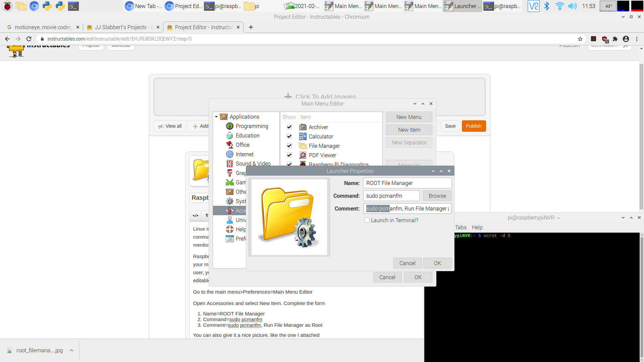Select the Sound and Video menu item
644x362 pixels.
coord(253,164)
